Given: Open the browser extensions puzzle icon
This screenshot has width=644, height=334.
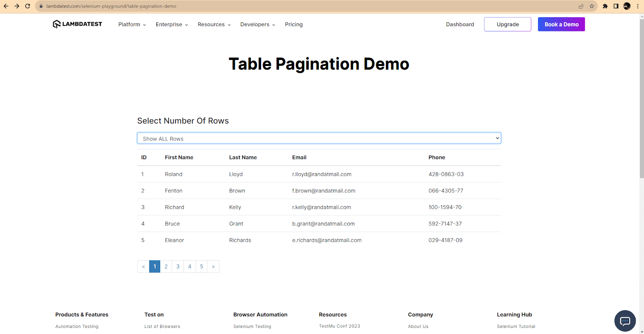Looking at the screenshot, I should point(605,6).
